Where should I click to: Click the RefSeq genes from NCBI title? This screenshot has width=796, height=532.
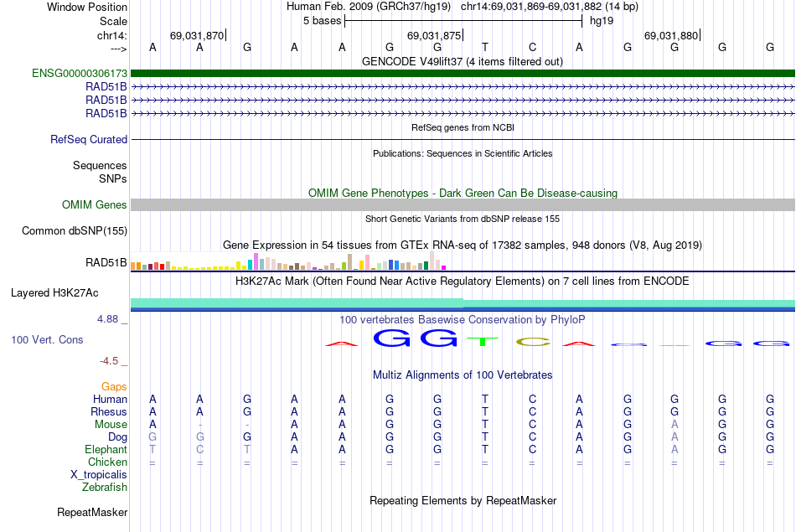click(x=463, y=127)
